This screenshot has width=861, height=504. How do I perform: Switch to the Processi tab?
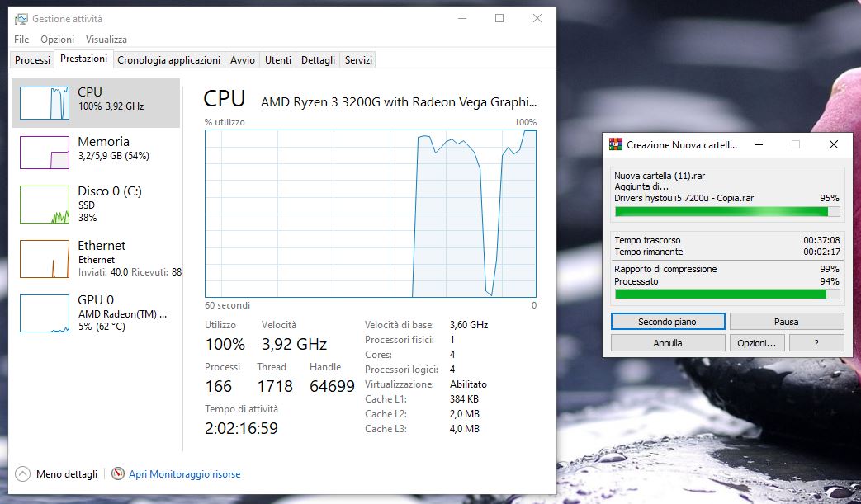point(32,59)
